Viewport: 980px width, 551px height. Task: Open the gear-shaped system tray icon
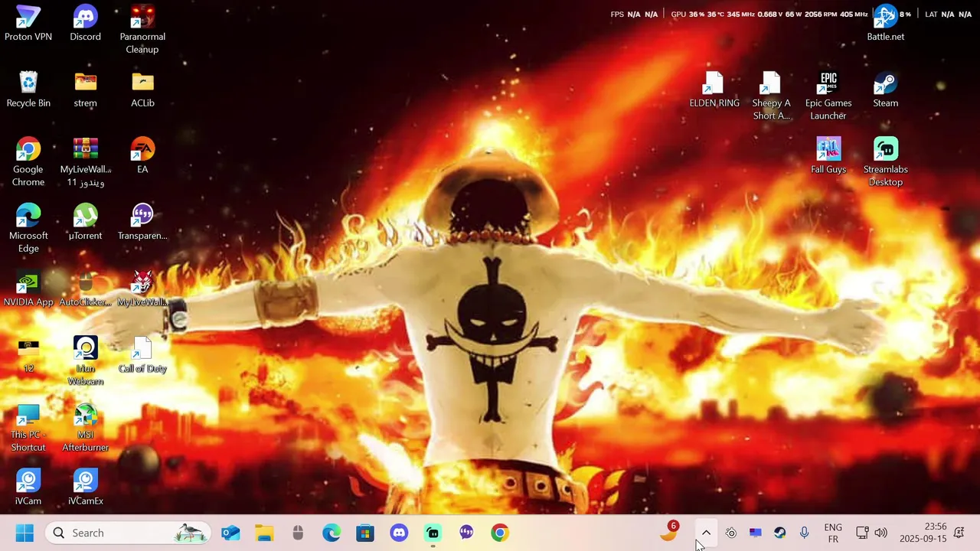pos(731,533)
